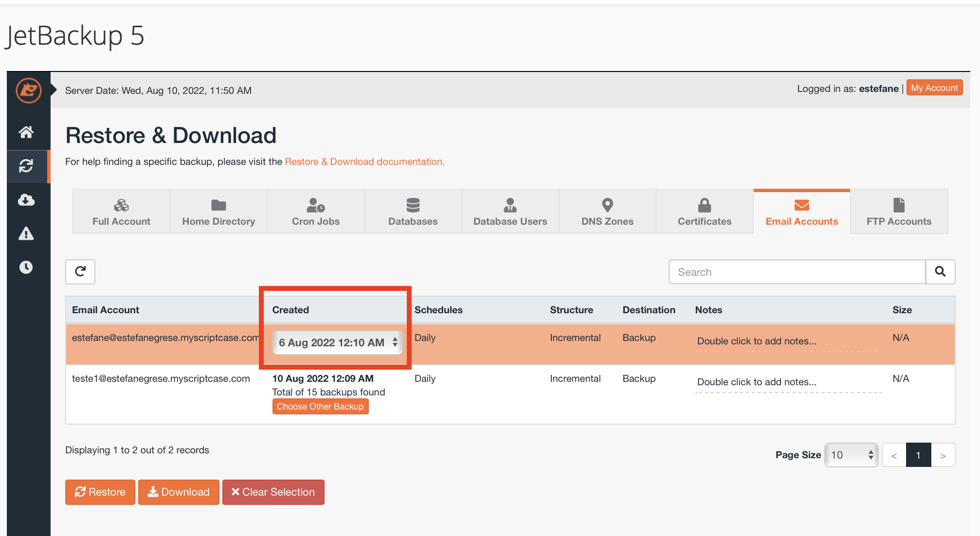This screenshot has height=536, width=980.
Task: Open the Alerts warning triangle icon
Action: (x=26, y=234)
